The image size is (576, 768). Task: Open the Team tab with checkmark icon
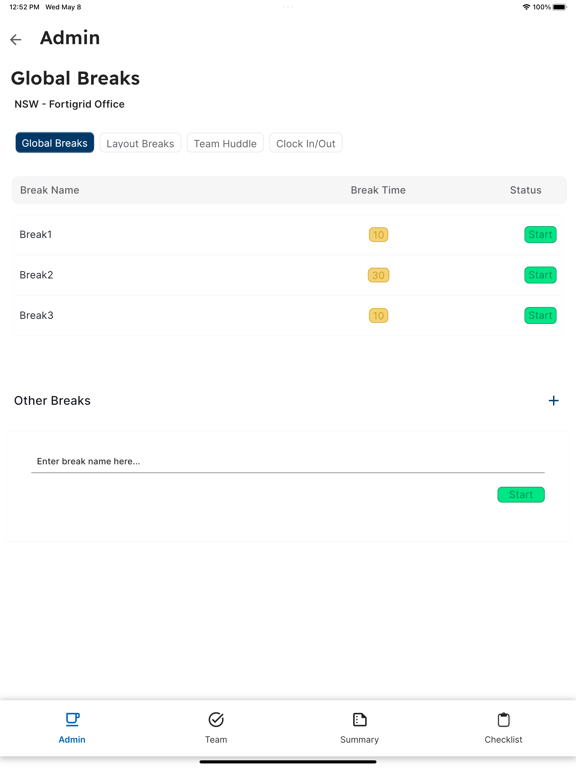[x=216, y=728]
